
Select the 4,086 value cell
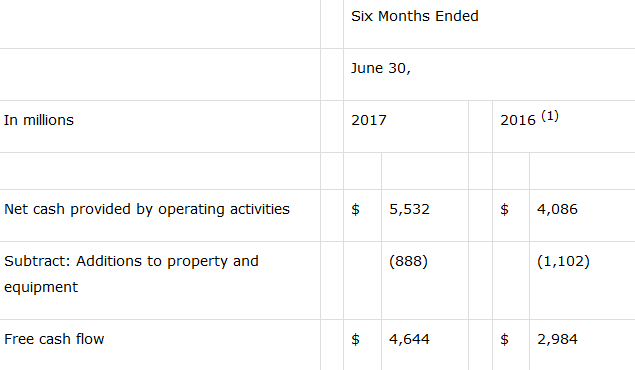pyautogui.click(x=557, y=209)
